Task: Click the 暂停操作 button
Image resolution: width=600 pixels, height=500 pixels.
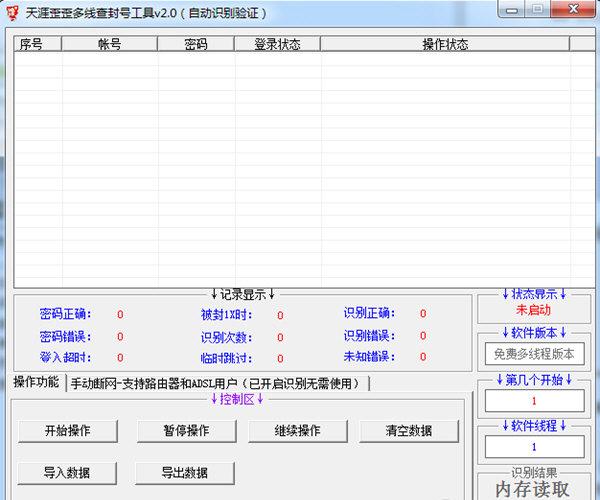Action: pyautogui.click(x=186, y=431)
